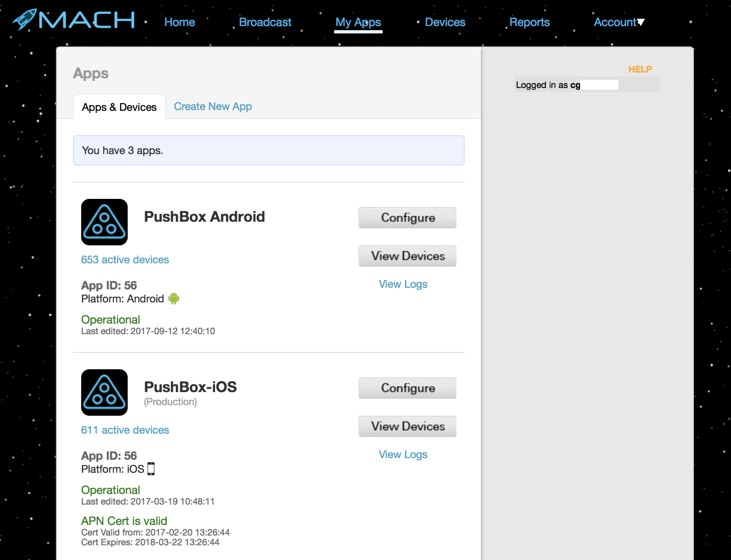Click the 'APN Cert is valid' status
This screenshot has height=560, width=731.
point(124,521)
